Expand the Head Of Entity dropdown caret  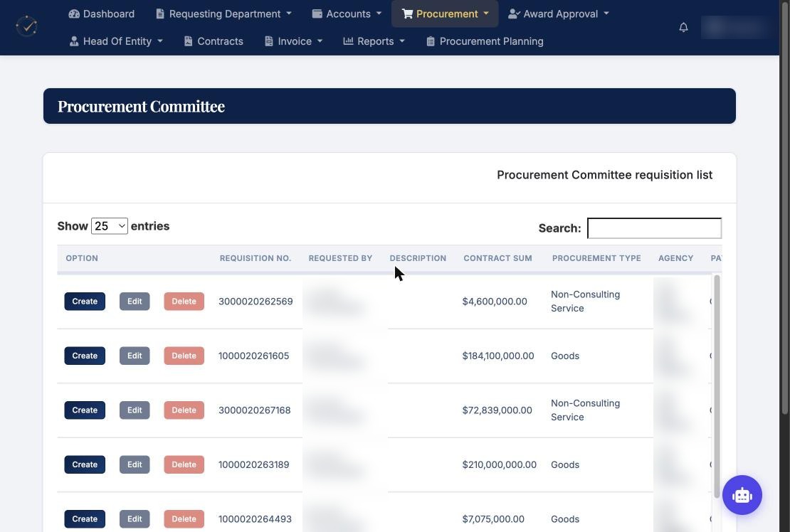point(159,41)
